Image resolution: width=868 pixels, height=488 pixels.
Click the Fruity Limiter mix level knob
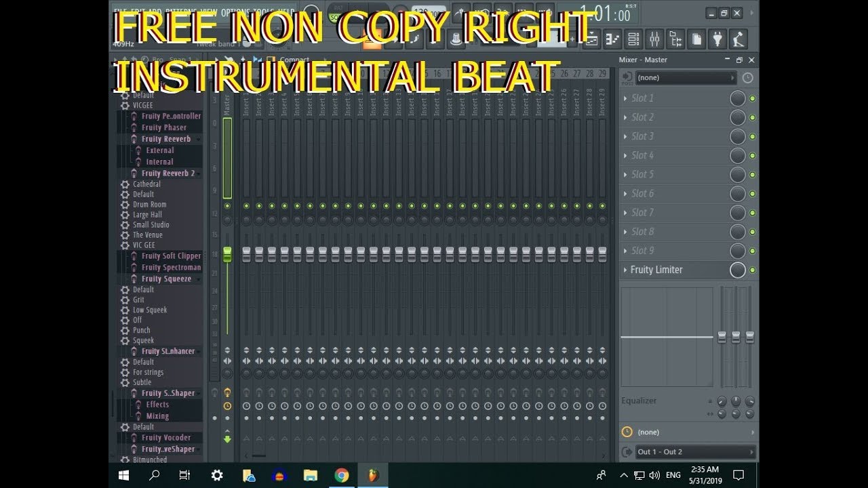[737, 270]
